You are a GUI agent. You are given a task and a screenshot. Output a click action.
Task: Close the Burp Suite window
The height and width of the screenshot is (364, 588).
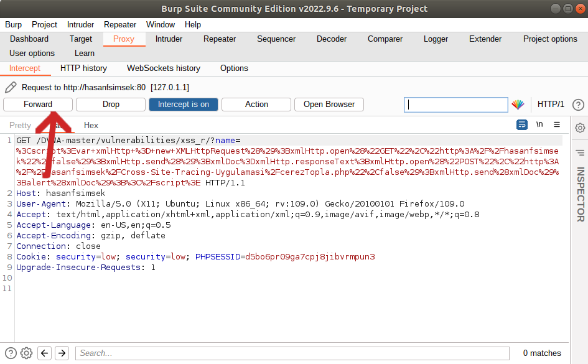click(x=581, y=9)
